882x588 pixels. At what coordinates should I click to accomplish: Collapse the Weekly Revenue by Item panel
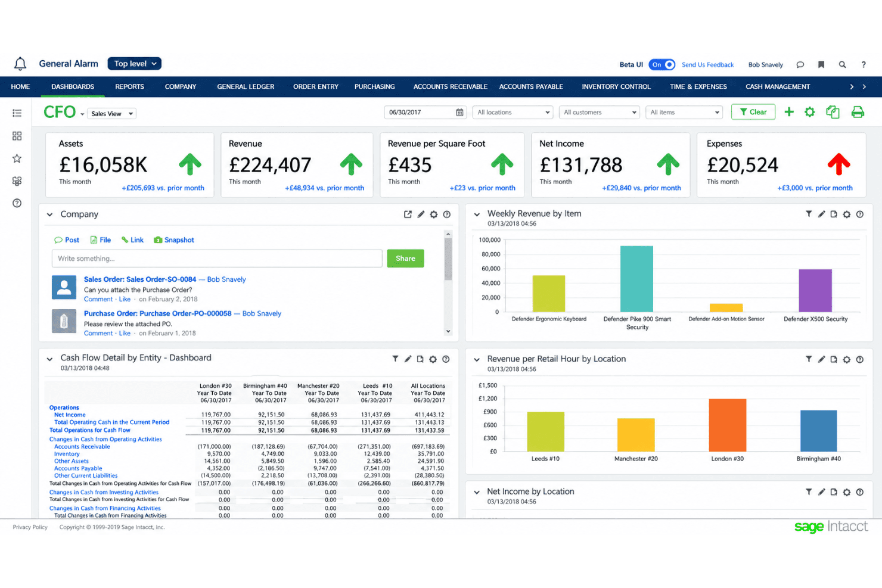(x=477, y=214)
